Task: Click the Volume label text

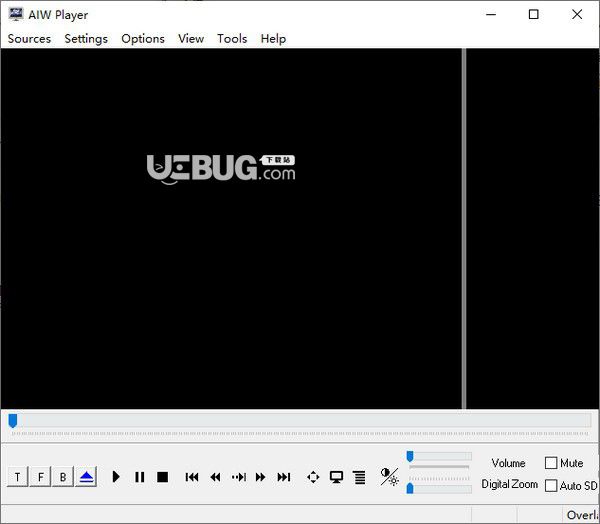Action: tap(508, 463)
